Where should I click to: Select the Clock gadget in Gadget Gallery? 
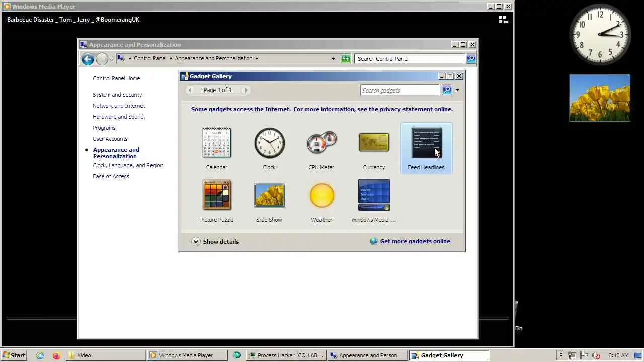[x=269, y=143]
